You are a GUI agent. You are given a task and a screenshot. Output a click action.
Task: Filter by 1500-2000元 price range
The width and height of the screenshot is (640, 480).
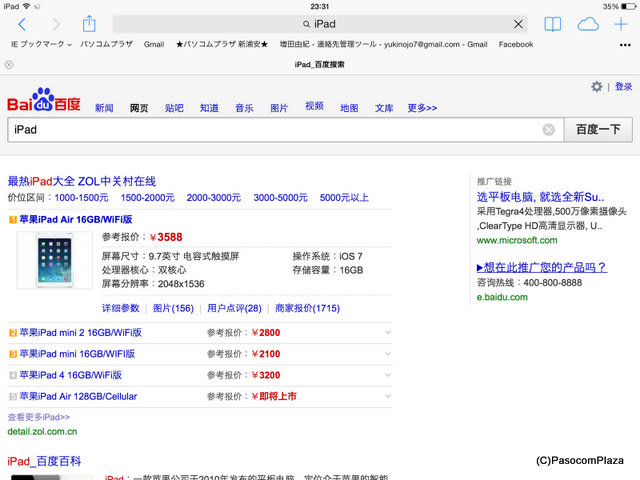pos(148,198)
